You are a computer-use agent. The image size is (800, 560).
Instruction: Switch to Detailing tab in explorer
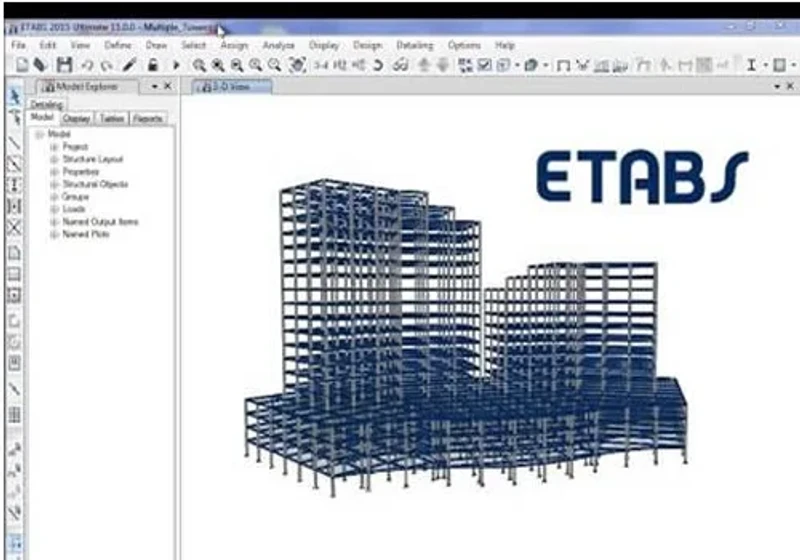coord(46,105)
